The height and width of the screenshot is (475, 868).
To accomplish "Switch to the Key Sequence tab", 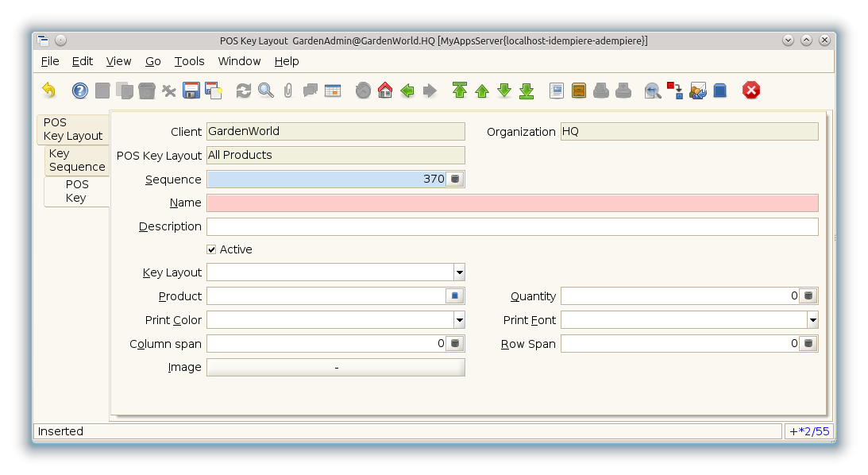I will click(76, 160).
